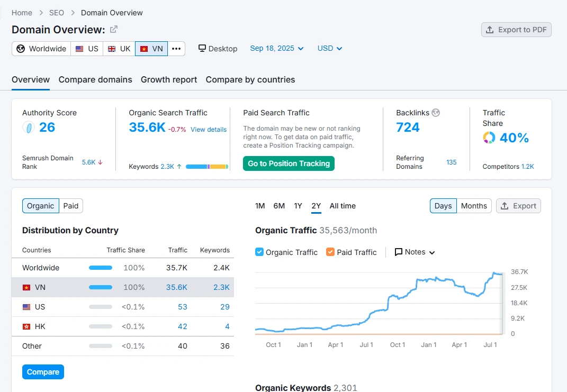Screen dimensions: 567x392
Task: Open the Sep 18, 2025 date dropdown
Action: point(277,49)
